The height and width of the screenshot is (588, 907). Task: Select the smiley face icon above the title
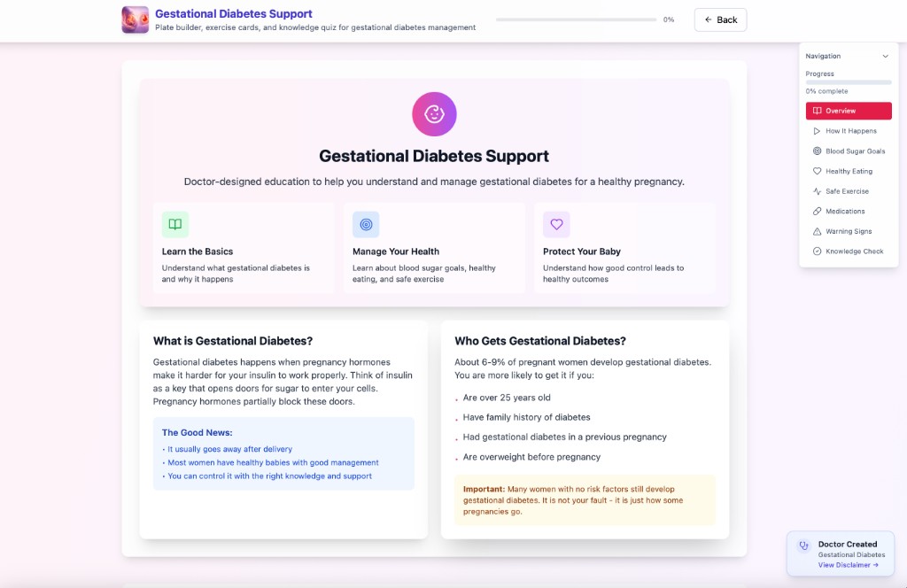click(434, 114)
